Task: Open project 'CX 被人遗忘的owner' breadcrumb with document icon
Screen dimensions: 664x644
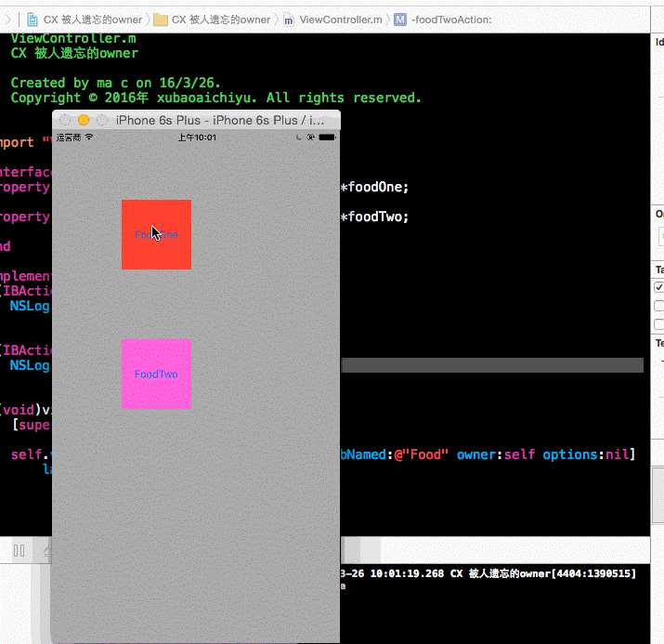Action: [85, 20]
